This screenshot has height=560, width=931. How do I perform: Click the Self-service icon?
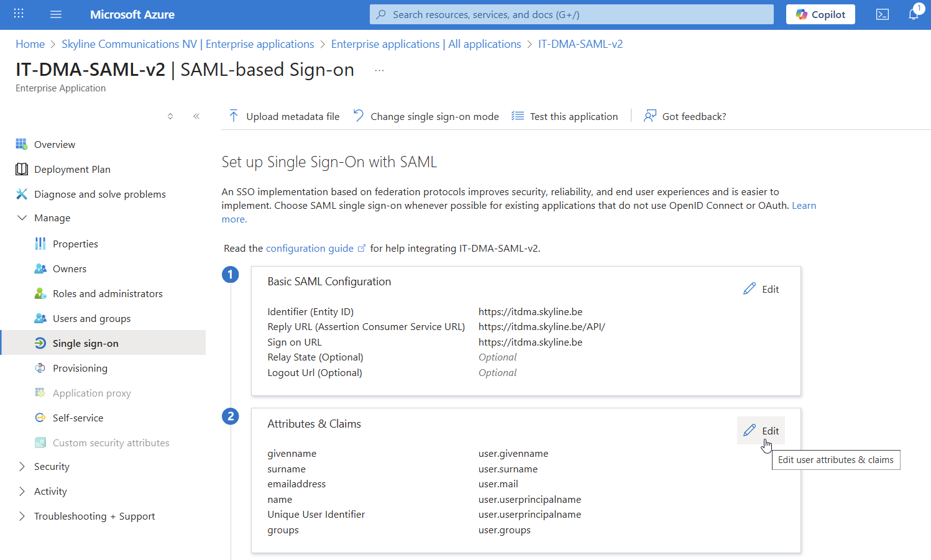[x=40, y=418]
